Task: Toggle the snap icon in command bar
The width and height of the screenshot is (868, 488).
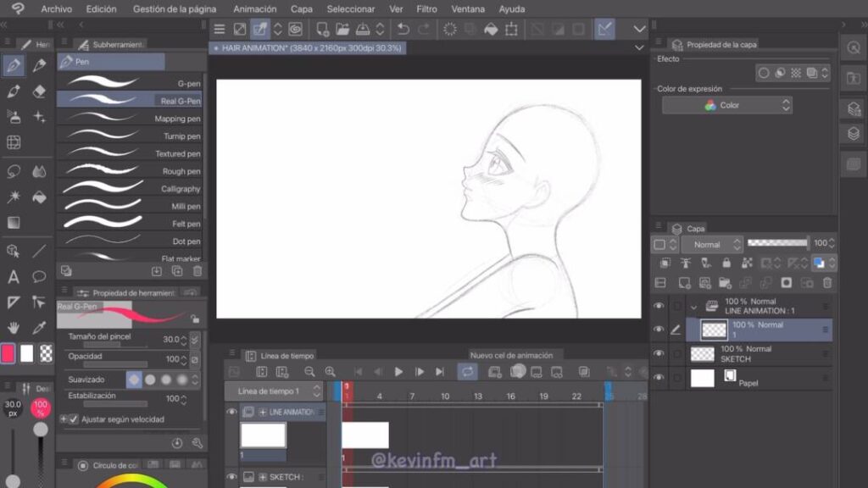Action: coord(604,29)
